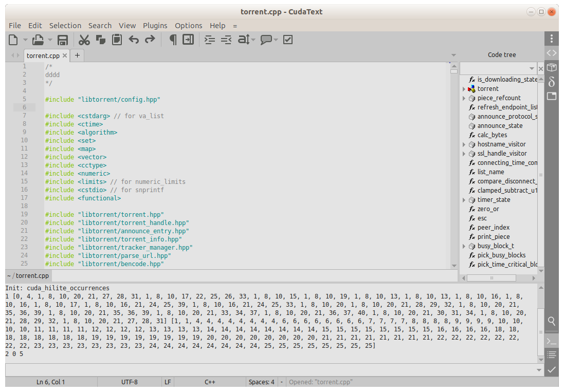
Task: Open the recent files dropdown arrow
Action: (50, 40)
